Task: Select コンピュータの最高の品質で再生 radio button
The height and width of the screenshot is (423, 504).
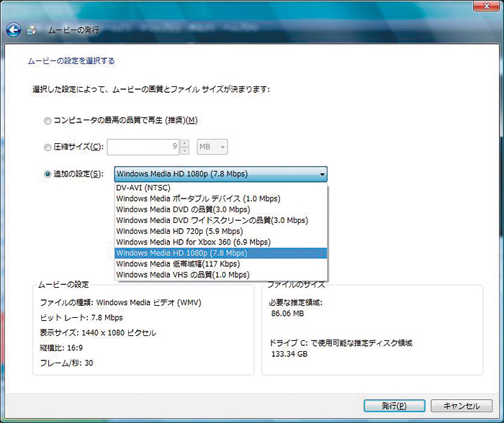Action: [48, 120]
